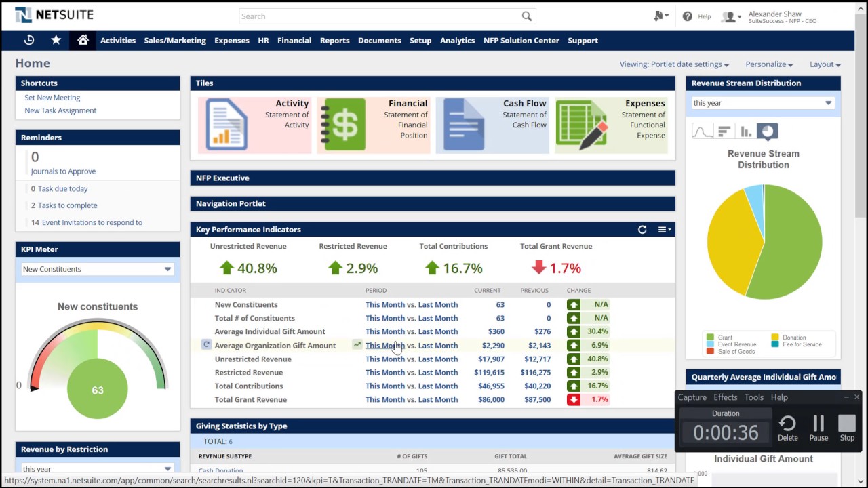Refresh the Key Performance Indicators portlet
The height and width of the screenshot is (488, 868).
[642, 230]
